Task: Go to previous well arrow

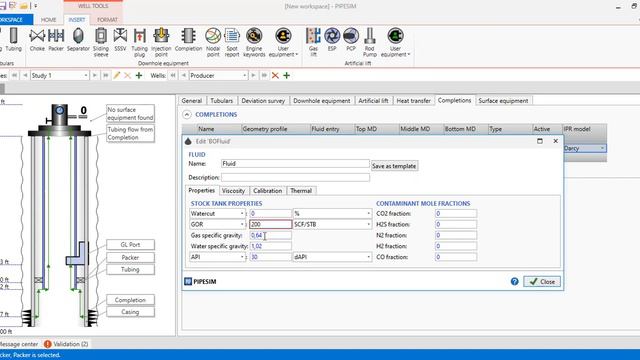Action: pos(184,76)
